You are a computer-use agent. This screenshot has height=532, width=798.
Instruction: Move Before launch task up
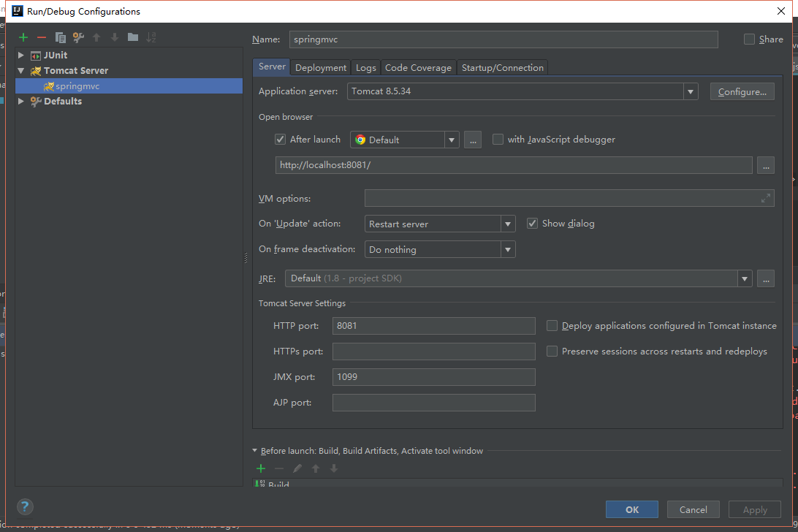316,468
